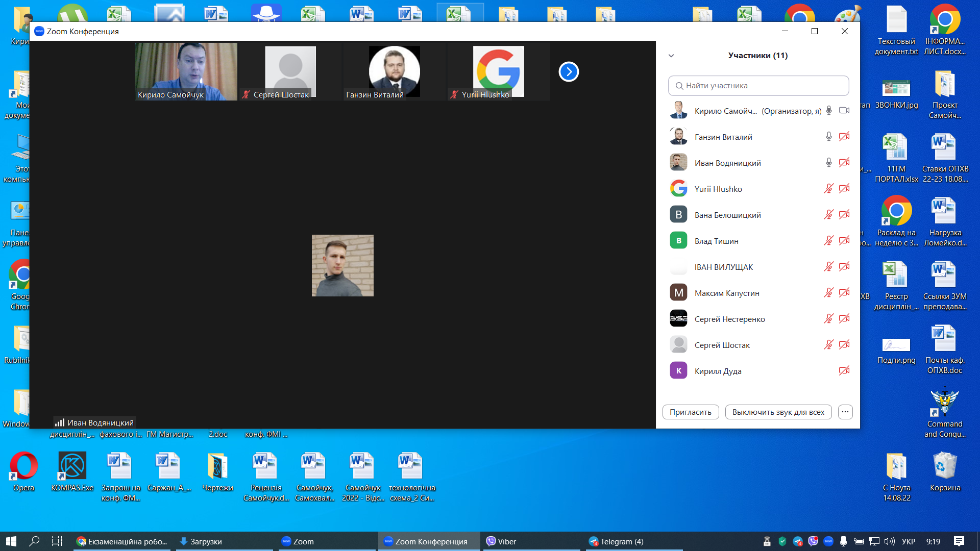Click Google avatar of Yurii Hlushko in list
The image size is (980, 551).
678,189
